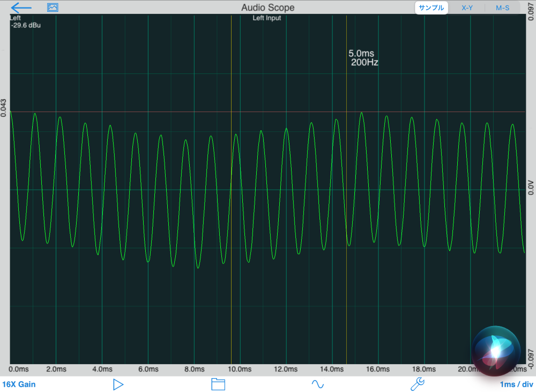536x392 pixels.
Task: Switch to the M-S mode tab
Action: (x=502, y=8)
